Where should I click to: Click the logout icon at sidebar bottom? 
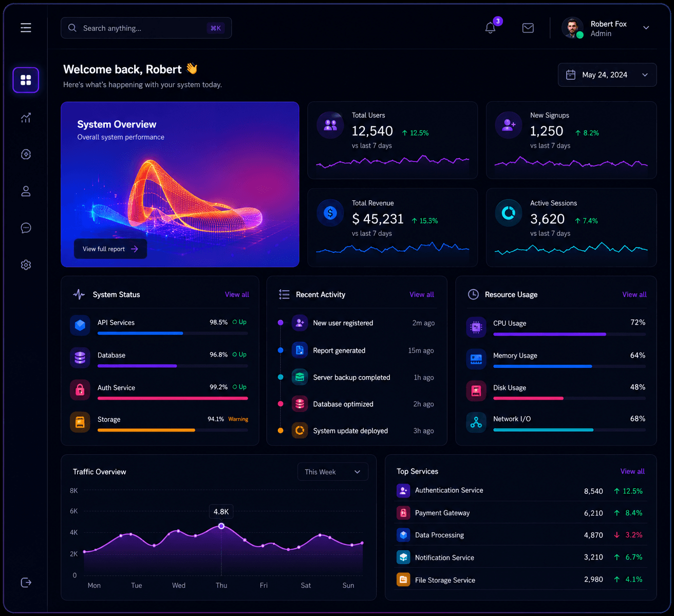26,583
